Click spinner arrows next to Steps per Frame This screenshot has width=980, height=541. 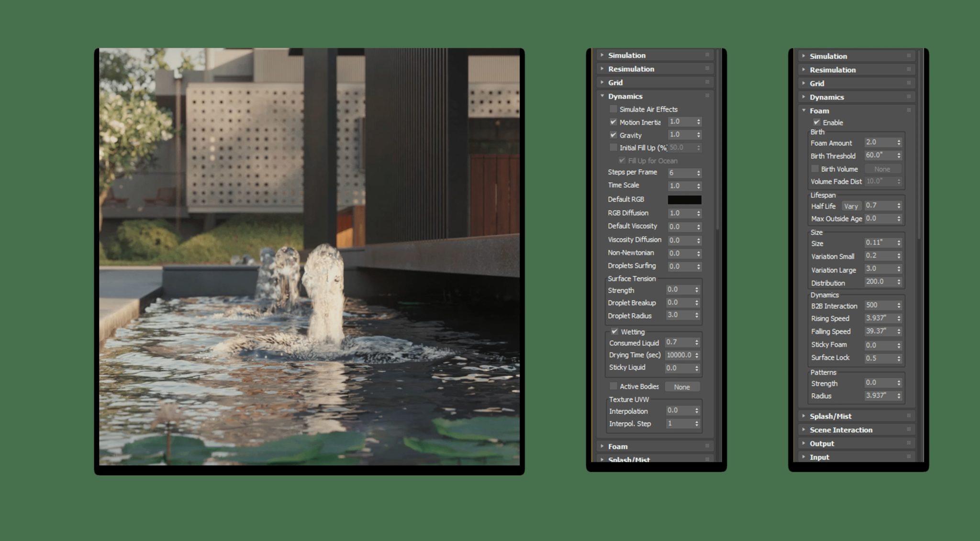tap(698, 173)
